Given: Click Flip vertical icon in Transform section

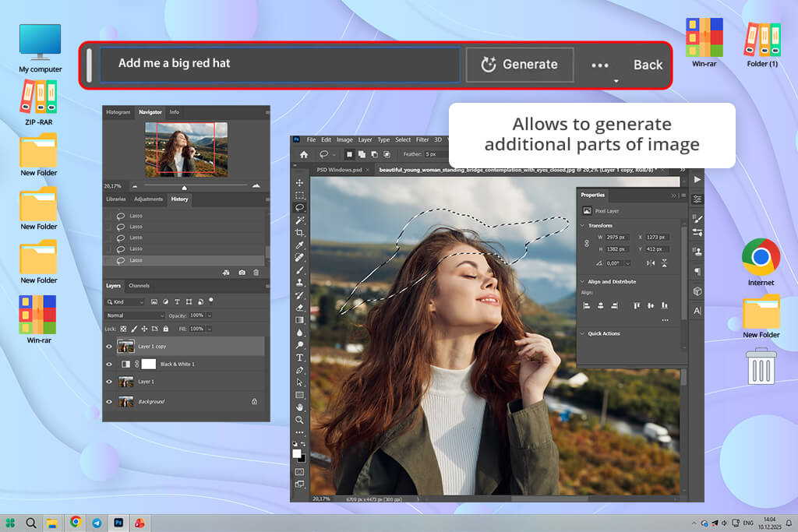Looking at the screenshot, I should point(664,263).
